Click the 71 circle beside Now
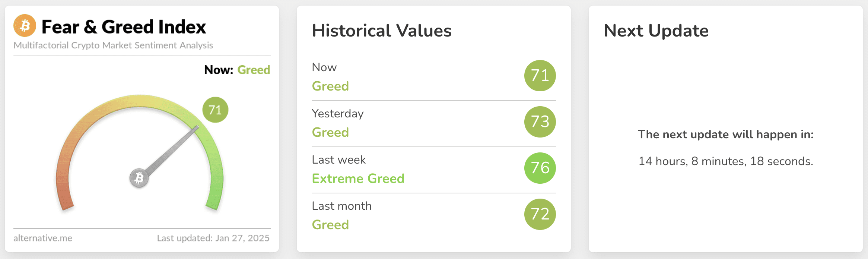The height and width of the screenshot is (259, 868). [x=540, y=76]
